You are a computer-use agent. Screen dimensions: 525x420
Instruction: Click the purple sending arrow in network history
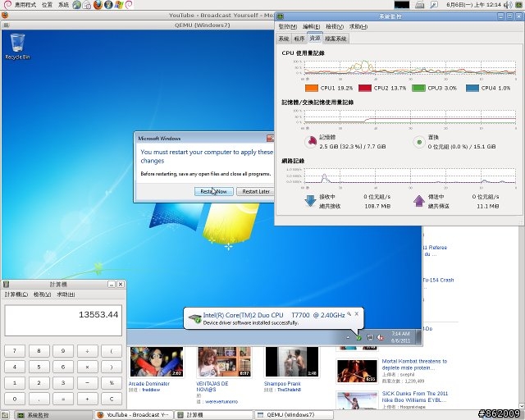click(x=419, y=201)
